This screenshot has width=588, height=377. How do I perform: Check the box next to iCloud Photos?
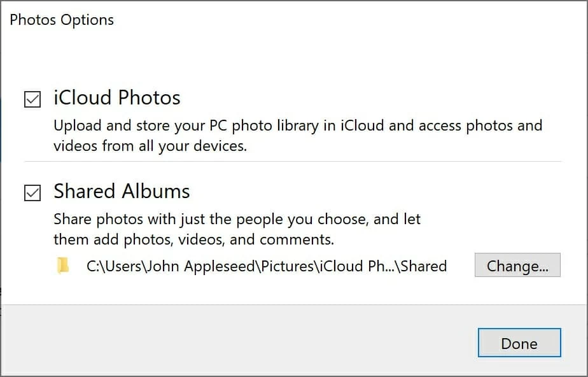32,97
